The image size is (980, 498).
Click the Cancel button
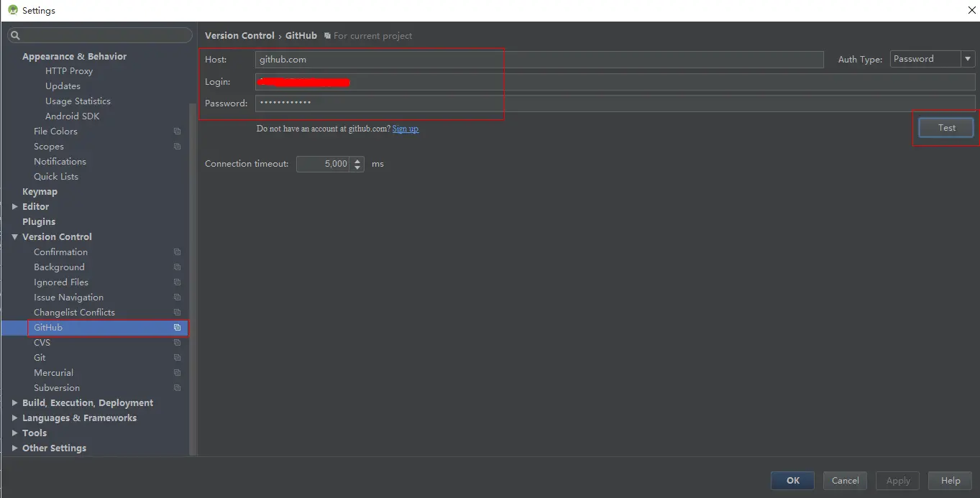coord(845,481)
